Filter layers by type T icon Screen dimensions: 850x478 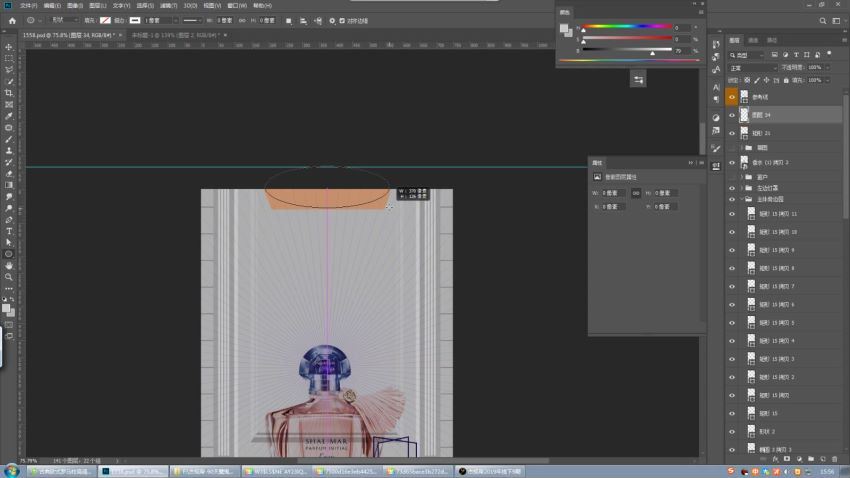[x=796, y=55]
